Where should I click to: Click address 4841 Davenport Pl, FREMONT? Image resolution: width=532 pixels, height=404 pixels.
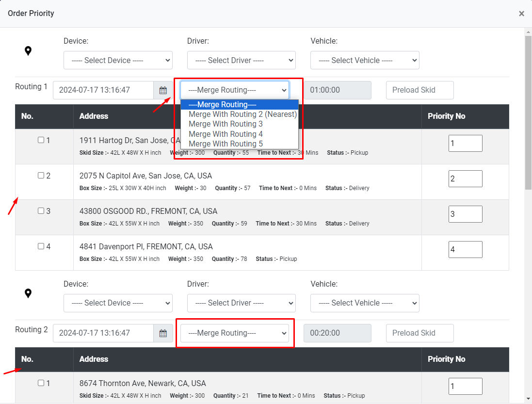[x=146, y=246]
